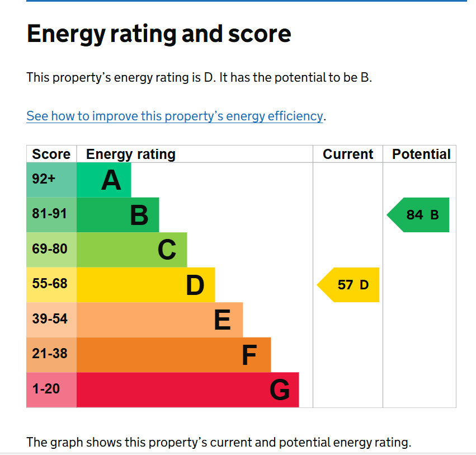This screenshot has width=476, height=455.
Task: Select the light orange E rating bar
Action: pyautogui.click(x=159, y=320)
